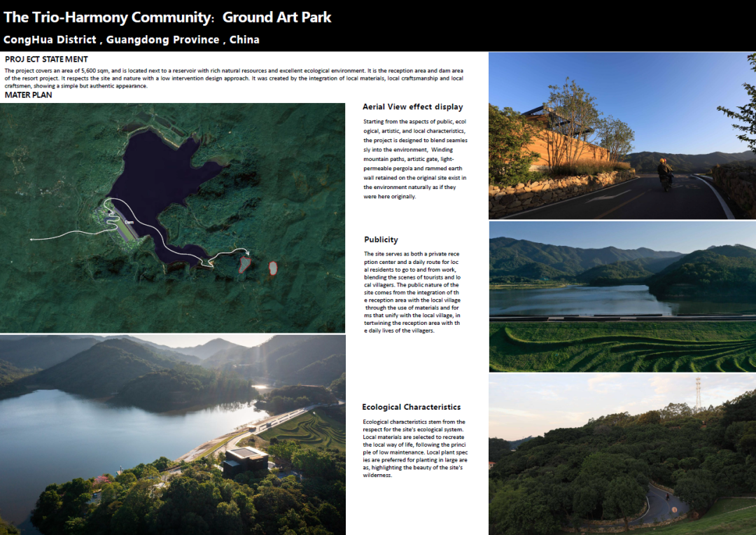Click the motorcyclist on the road
The image size is (756, 535).
pos(664,174)
